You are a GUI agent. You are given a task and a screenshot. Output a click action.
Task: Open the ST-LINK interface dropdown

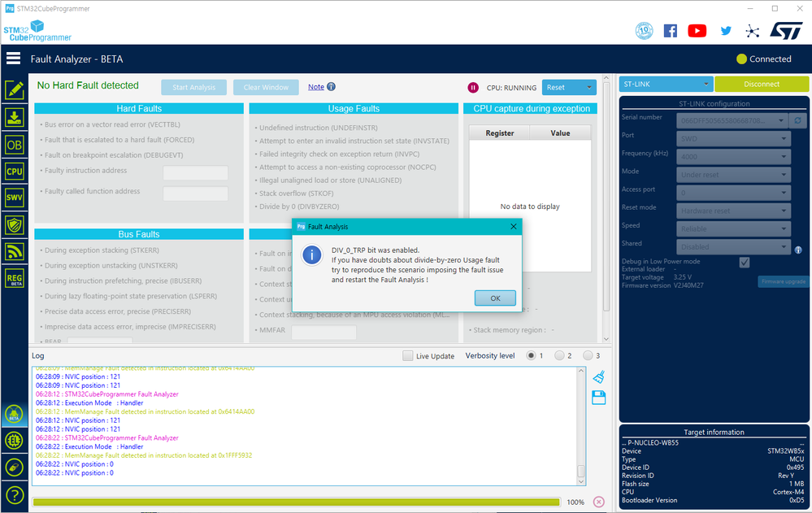pos(666,84)
